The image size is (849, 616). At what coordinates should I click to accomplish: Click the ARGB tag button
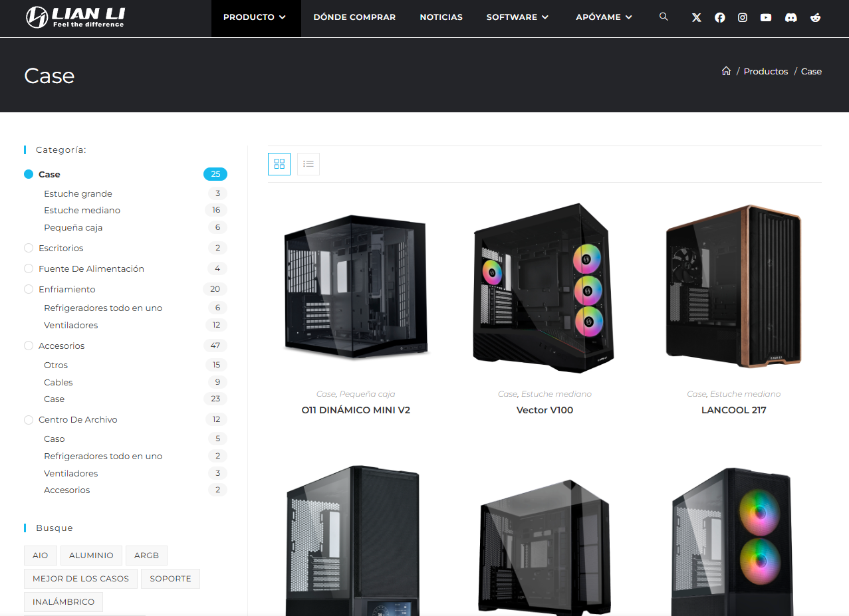(x=146, y=556)
